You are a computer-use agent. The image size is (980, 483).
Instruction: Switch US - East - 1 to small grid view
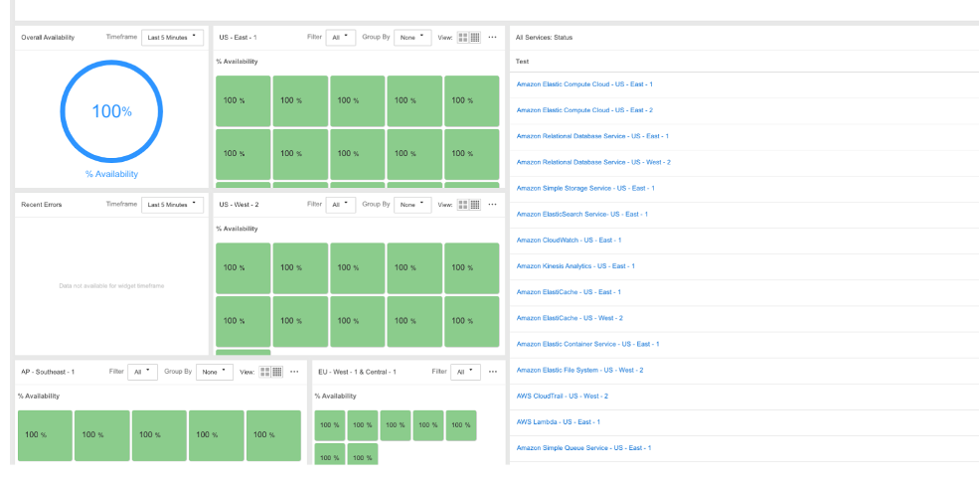coord(475,38)
